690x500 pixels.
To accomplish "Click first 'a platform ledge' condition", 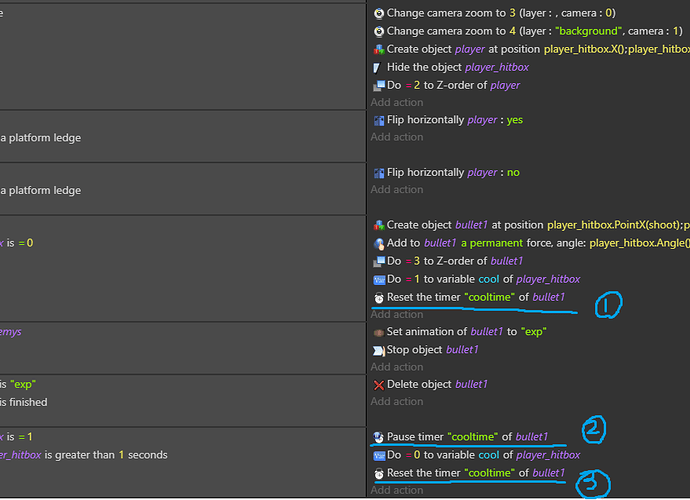I will pyautogui.click(x=40, y=138).
